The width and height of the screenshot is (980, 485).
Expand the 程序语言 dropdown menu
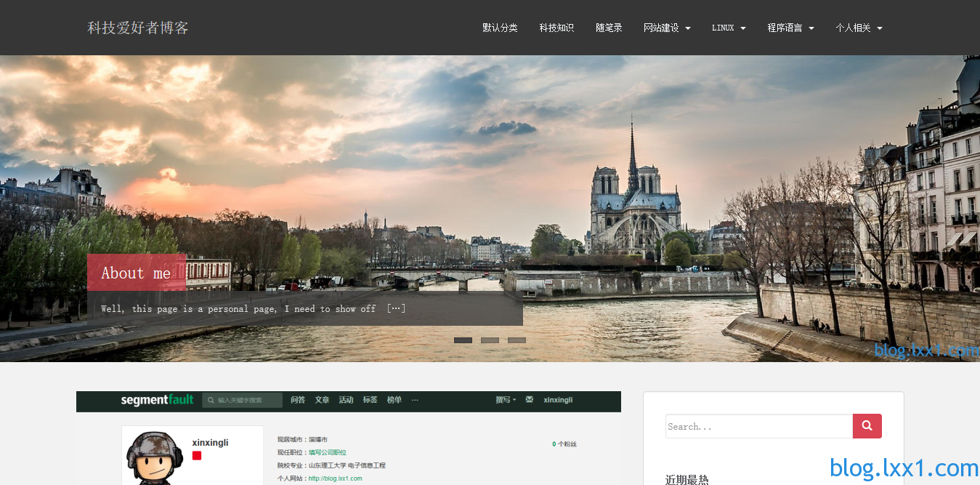(x=790, y=28)
